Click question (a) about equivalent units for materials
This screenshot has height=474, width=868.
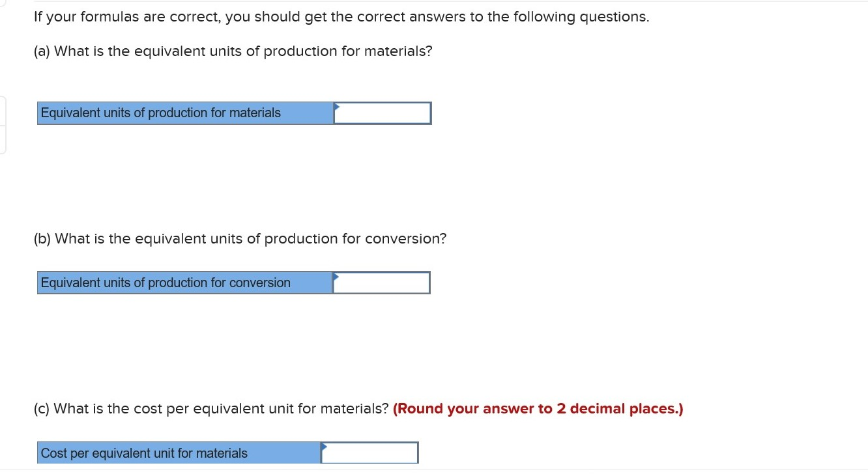coord(233,51)
